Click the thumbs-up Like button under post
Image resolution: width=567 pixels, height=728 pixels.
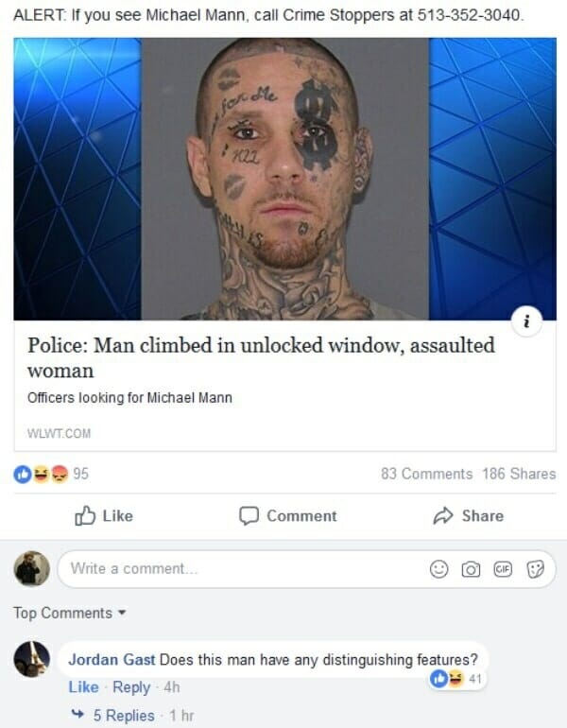tap(104, 516)
